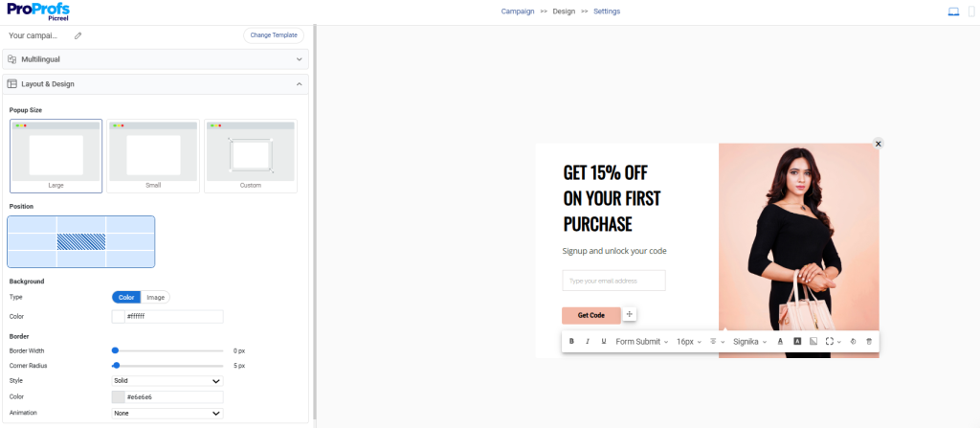Close the popup preview with X icon

879,144
